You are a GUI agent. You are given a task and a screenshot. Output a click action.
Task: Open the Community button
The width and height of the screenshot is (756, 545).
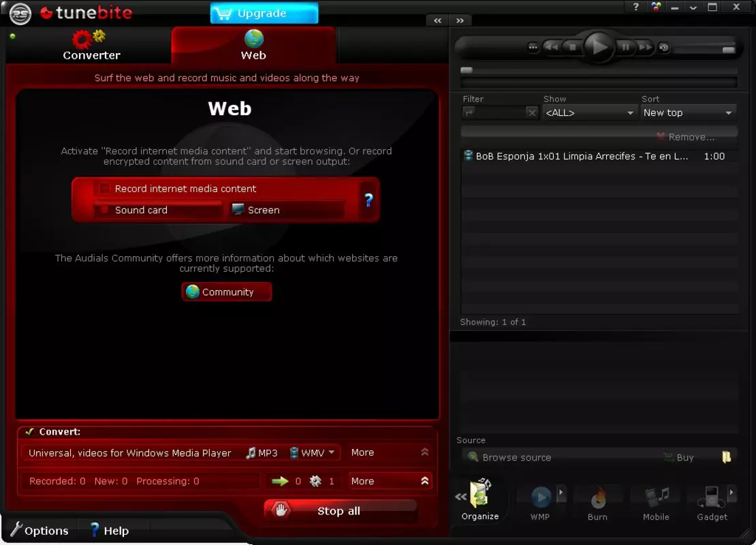[x=227, y=292]
